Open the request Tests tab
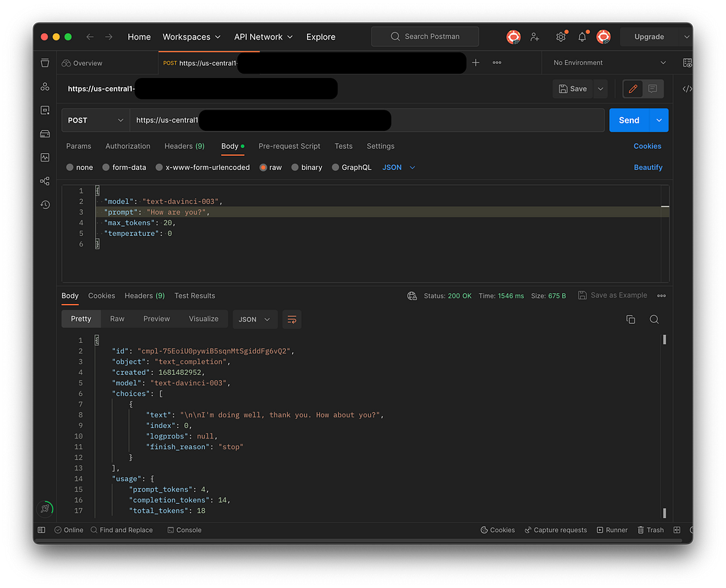The height and width of the screenshot is (588, 726). coord(344,146)
